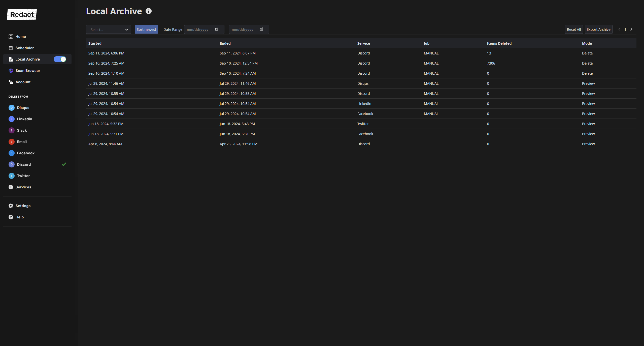Click the Local Archive info icon
Screen dimensions: 644x346
tap(149, 11)
